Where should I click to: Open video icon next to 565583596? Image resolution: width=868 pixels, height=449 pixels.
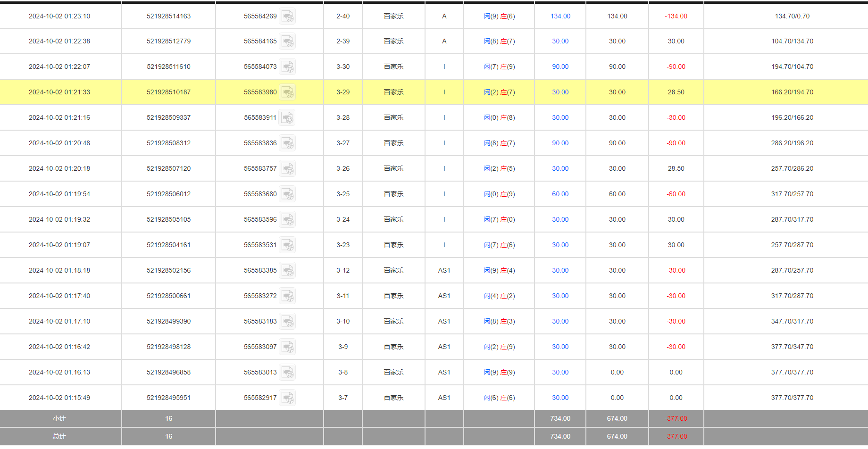click(x=287, y=220)
